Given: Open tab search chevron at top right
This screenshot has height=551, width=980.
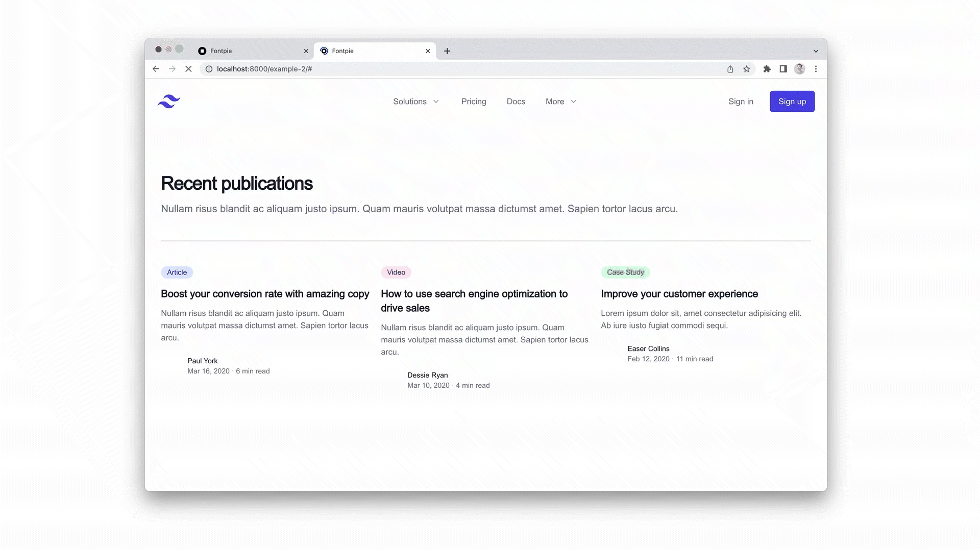Looking at the screenshot, I should [816, 51].
